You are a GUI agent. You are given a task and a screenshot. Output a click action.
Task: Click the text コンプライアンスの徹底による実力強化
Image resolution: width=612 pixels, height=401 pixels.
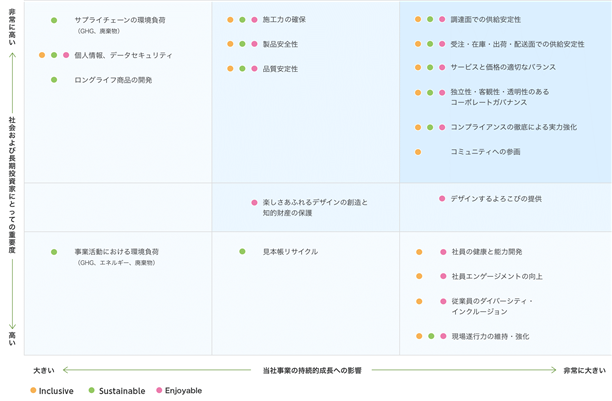click(x=514, y=127)
